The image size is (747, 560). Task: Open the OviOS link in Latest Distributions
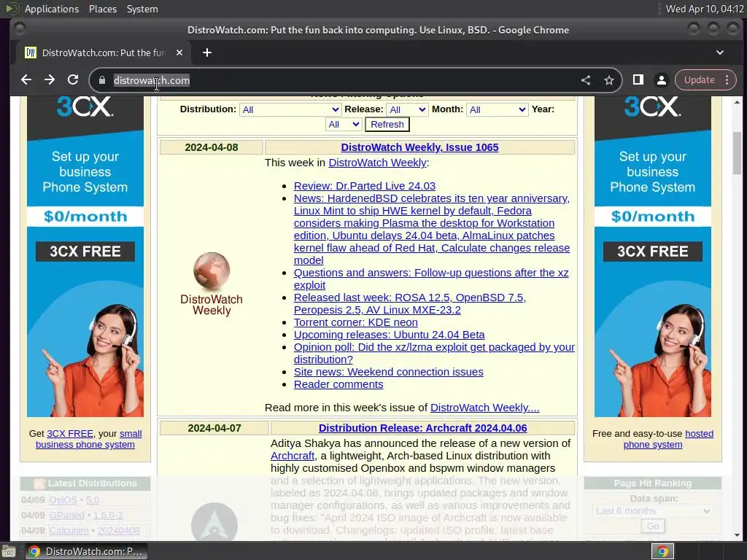coord(63,500)
